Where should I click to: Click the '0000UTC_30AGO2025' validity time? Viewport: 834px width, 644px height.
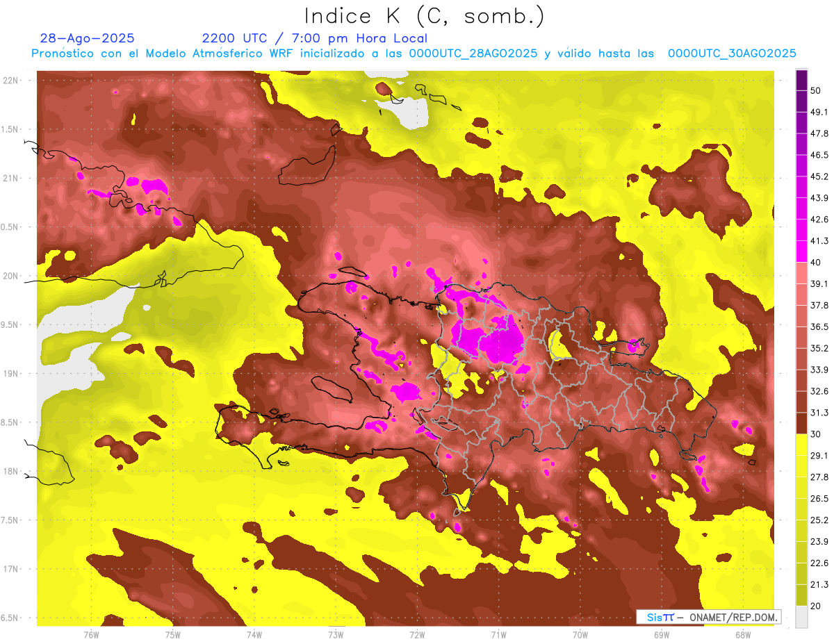(732, 53)
